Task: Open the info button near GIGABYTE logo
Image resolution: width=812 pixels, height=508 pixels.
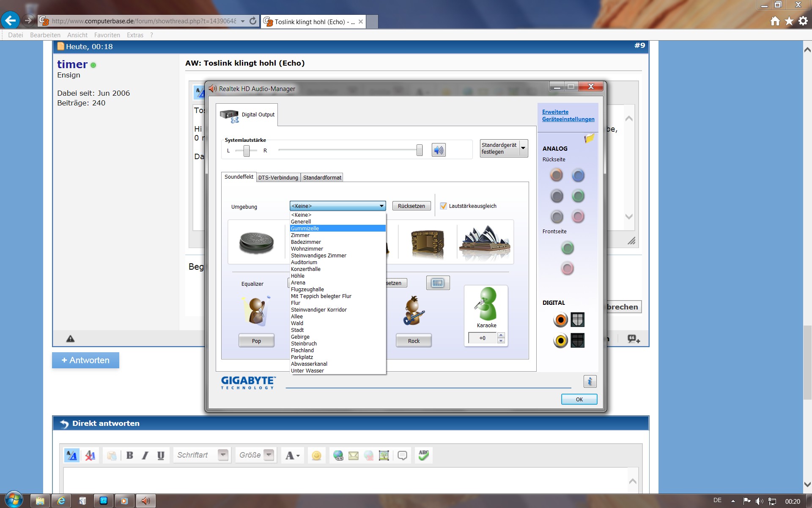Action: point(590,381)
